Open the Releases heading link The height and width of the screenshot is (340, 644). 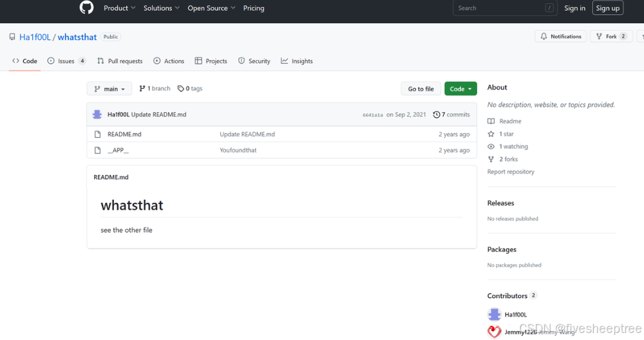[500, 203]
